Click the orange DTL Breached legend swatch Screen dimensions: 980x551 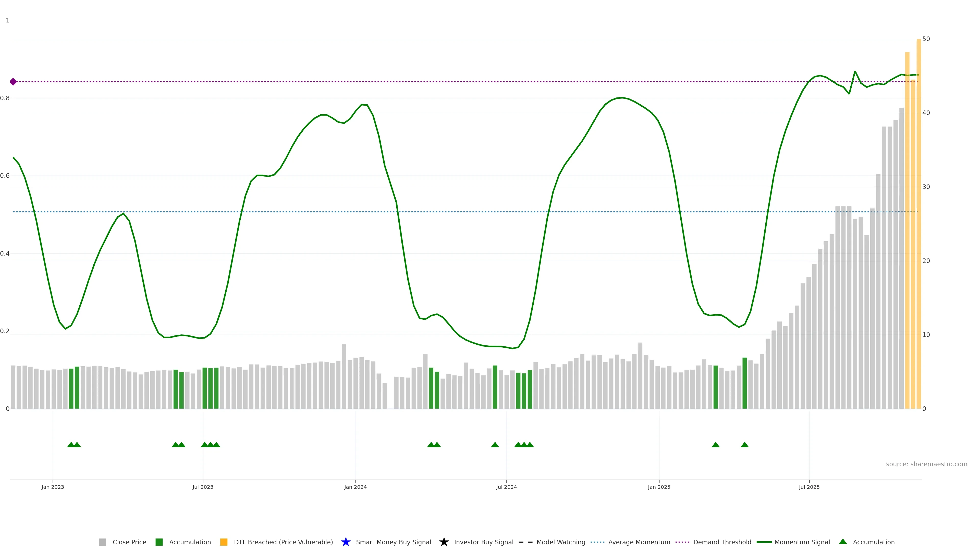(x=224, y=542)
